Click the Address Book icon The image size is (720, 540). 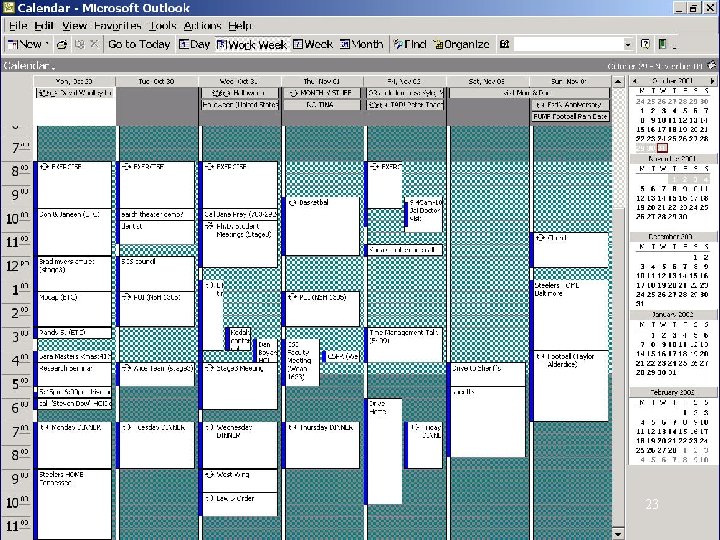504,45
